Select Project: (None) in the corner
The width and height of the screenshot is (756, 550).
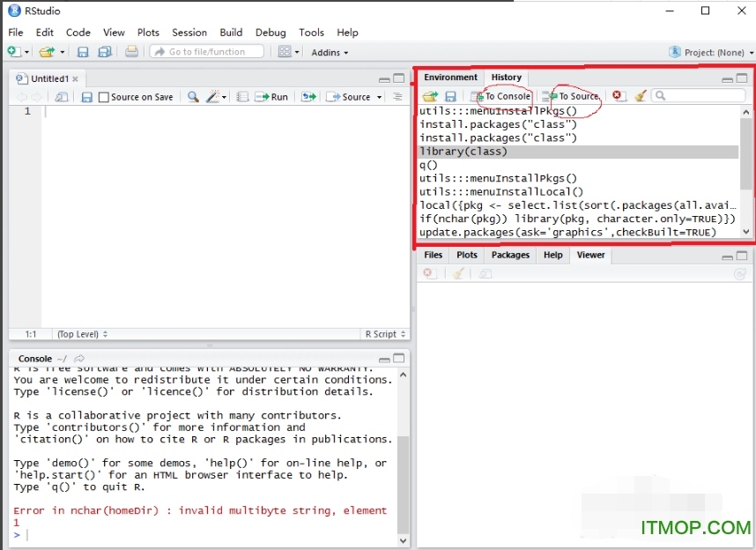click(x=714, y=52)
